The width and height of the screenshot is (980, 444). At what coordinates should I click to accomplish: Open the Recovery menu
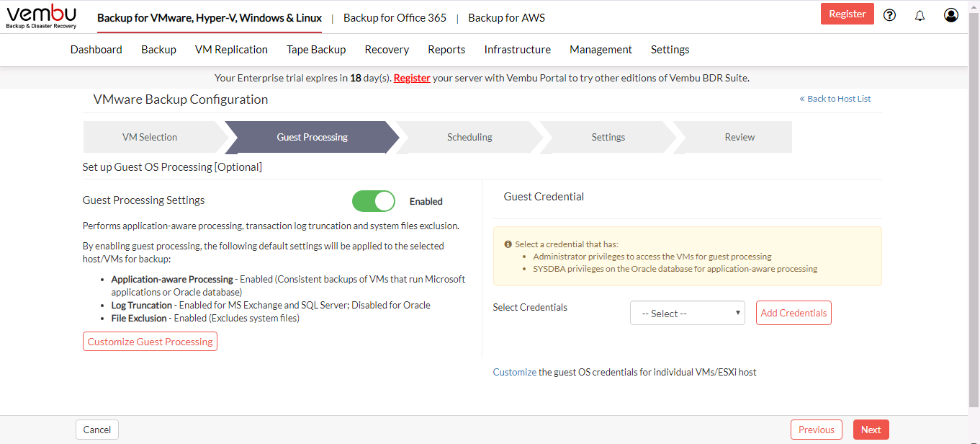pos(387,50)
